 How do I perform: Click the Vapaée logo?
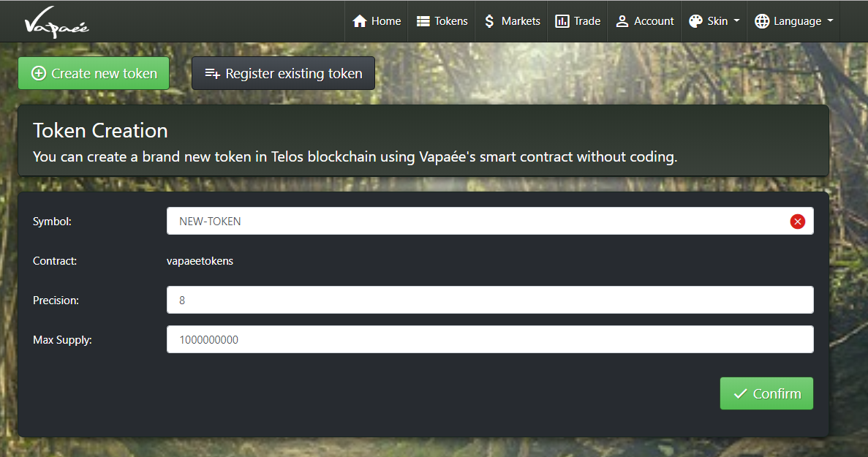pos(56,22)
